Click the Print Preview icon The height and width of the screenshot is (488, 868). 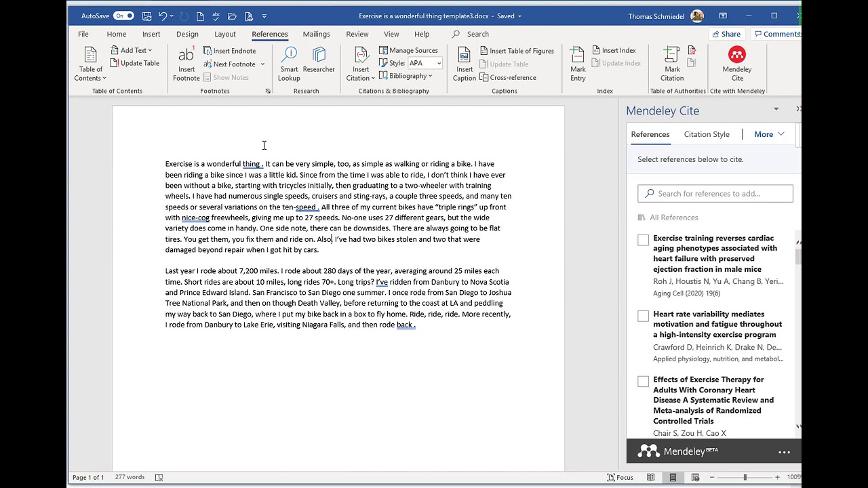[249, 16]
